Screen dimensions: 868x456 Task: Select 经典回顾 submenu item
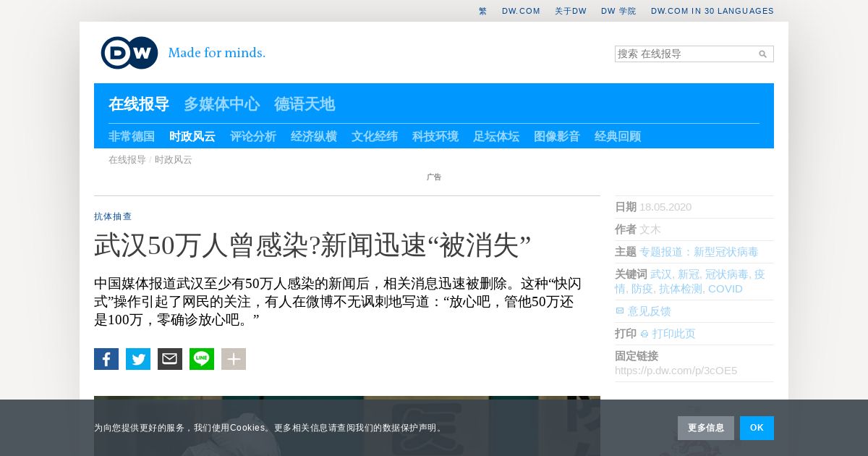click(x=618, y=137)
